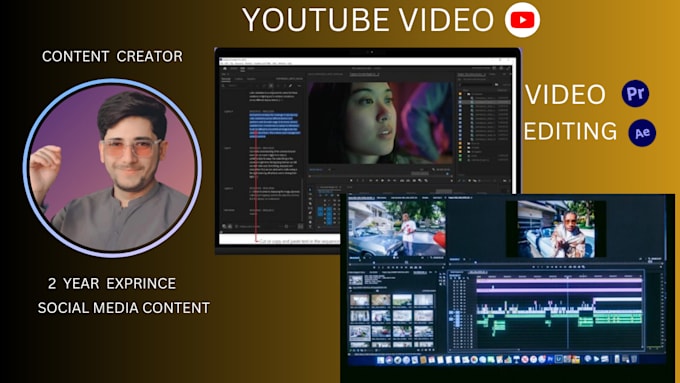Select the Selection tool in upper Premiere toolbar
Screen dimensions: 680x383
pos(310,190)
